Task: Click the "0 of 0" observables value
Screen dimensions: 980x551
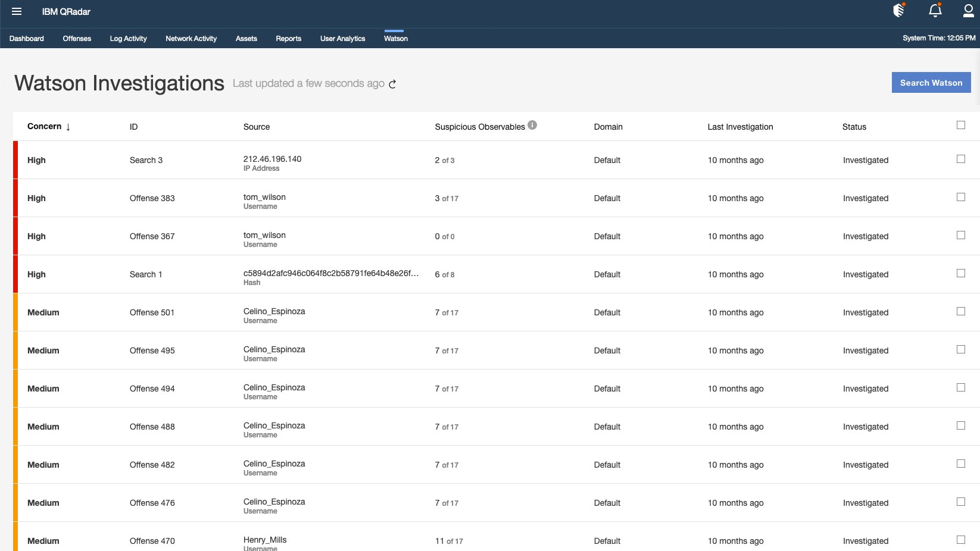Action: [445, 236]
